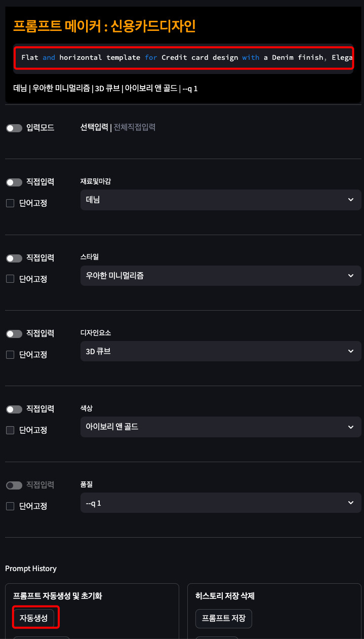Open the 스타일 dropdown showing 우아한 미니멀리즘
364x639 pixels.
pyautogui.click(x=221, y=276)
